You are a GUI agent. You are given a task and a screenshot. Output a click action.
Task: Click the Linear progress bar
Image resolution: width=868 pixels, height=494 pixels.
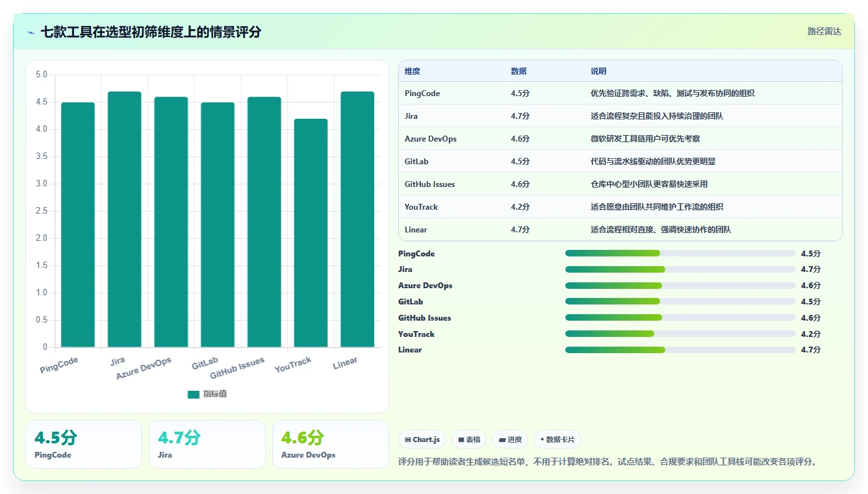click(680, 350)
